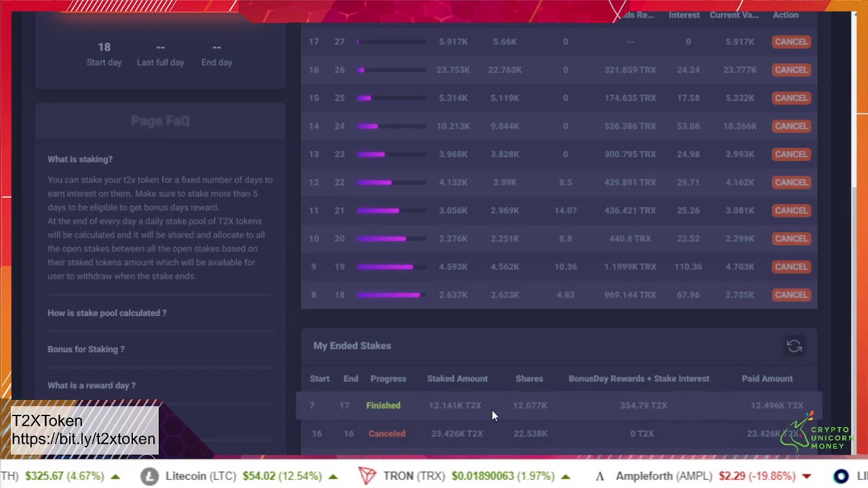This screenshot has height=488, width=868.
Task: Click the Progress column header in ended stakes
Action: pos(388,379)
